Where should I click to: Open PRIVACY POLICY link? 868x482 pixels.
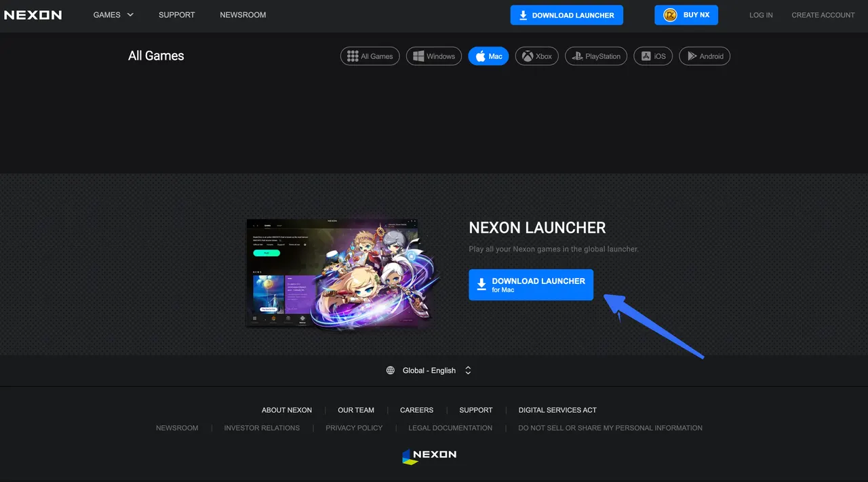click(354, 428)
